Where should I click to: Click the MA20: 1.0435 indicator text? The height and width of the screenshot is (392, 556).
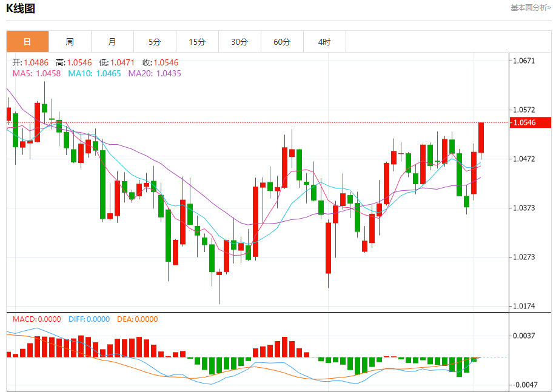(x=155, y=73)
